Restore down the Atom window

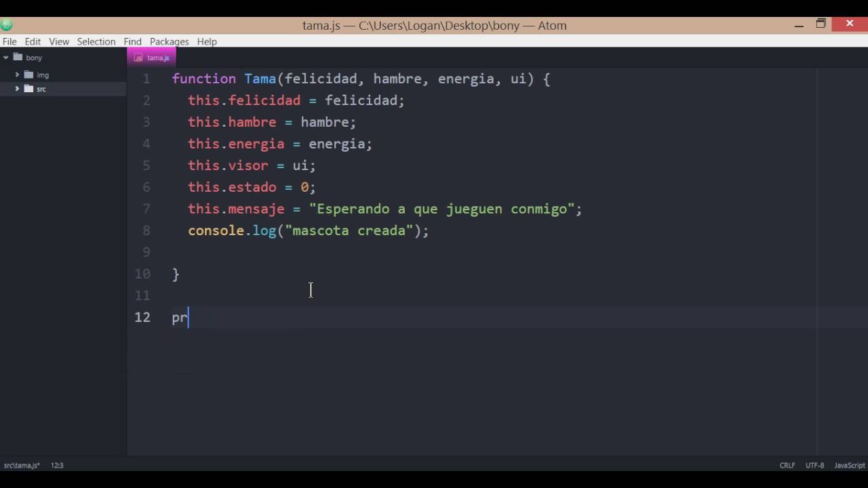coord(821,24)
